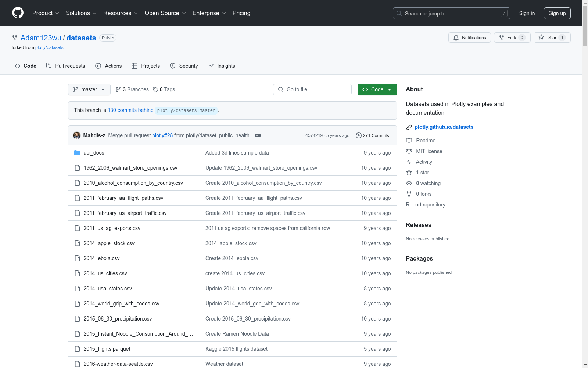Open the Security tab

(x=184, y=66)
